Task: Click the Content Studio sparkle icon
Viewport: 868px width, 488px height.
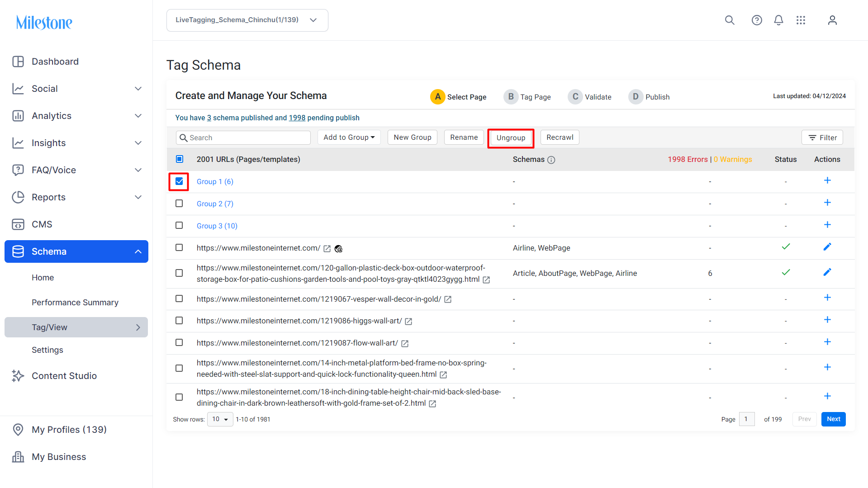Action: [18, 376]
